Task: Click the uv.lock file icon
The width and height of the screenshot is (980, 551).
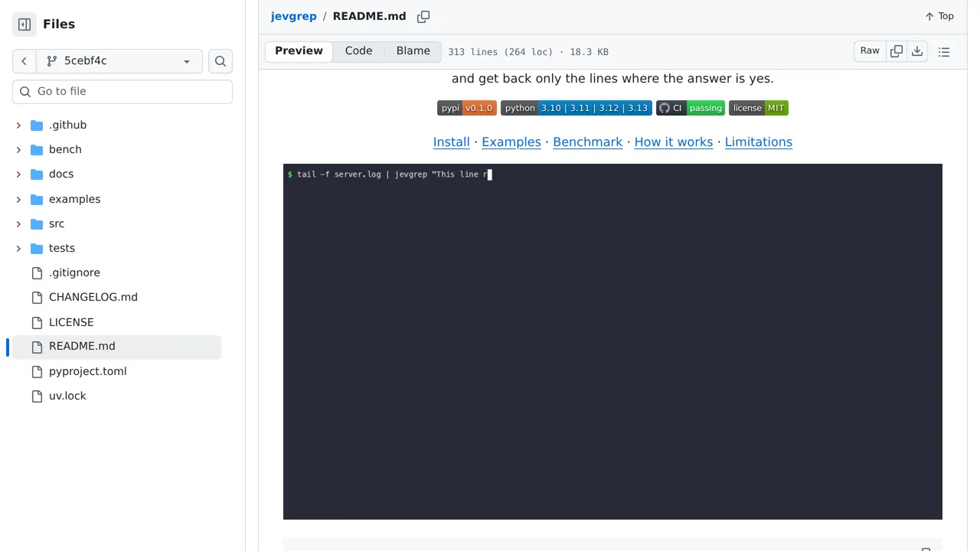Action: click(x=37, y=396)
